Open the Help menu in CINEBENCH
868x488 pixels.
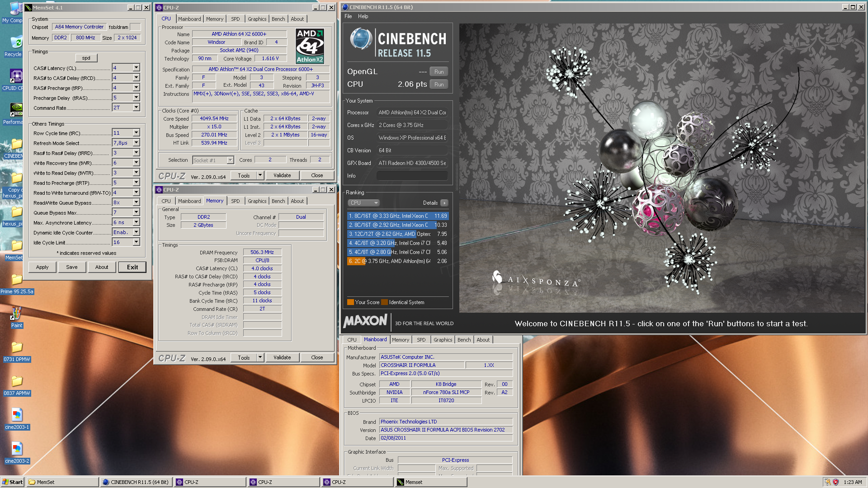point(363,16)
